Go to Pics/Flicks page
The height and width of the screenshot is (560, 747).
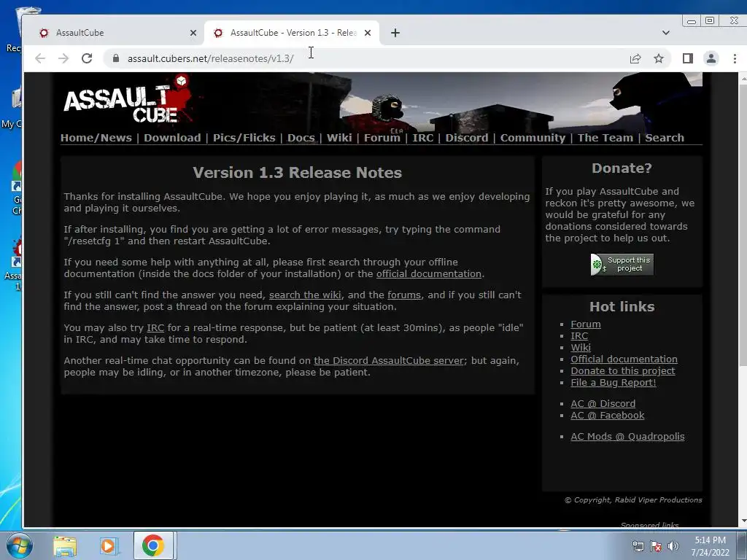[x=244, y=138]
